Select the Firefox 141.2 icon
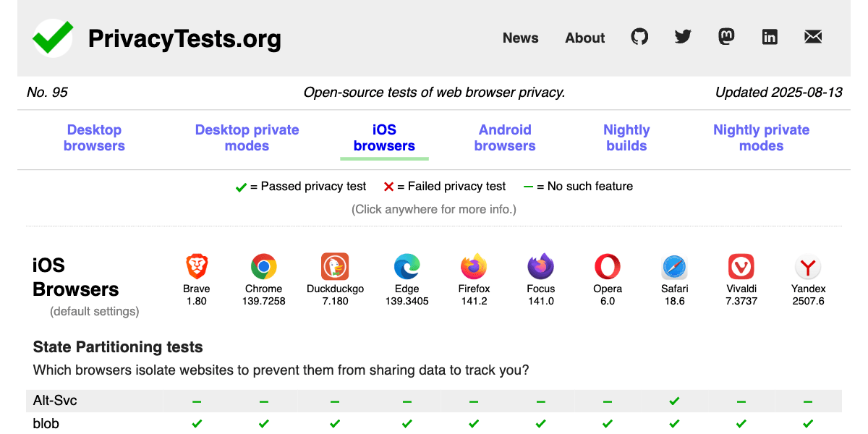Image resolution: width=868 pixels, height=434 pixels. [x=474, y=265]
